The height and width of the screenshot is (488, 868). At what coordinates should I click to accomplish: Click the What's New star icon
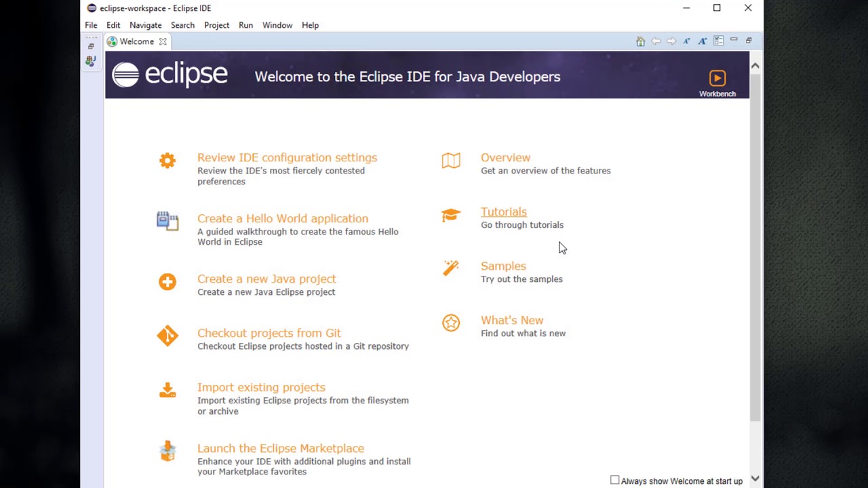coord(451,323)
